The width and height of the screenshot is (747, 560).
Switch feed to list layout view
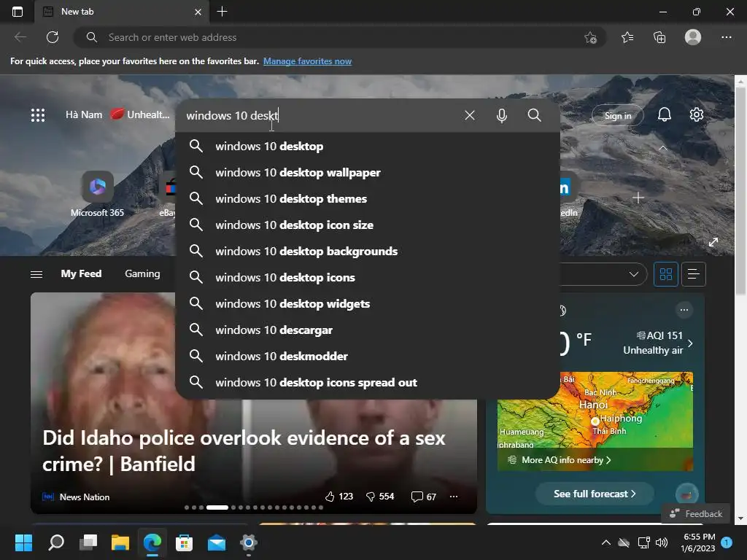[693, 274]
